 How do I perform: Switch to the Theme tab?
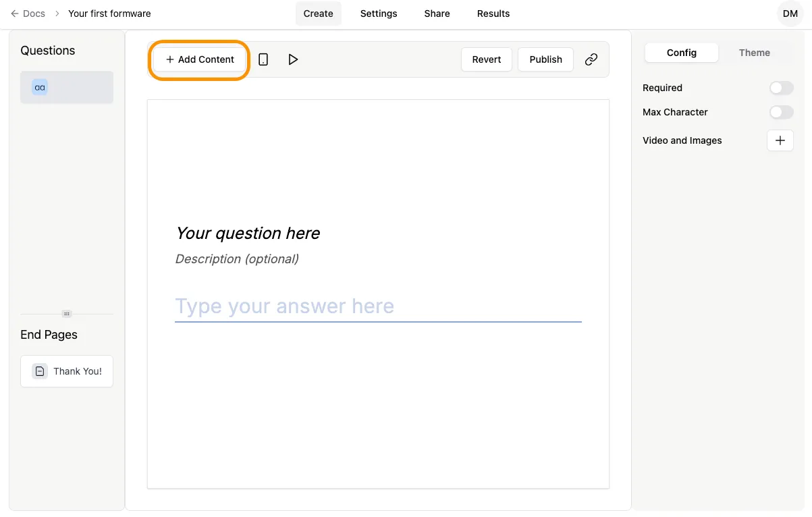pos(754,53)
